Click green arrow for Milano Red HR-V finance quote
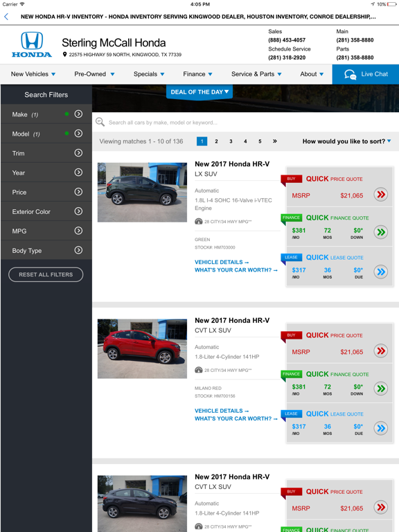This screenshot has height=532, width=399. point(381,389)
